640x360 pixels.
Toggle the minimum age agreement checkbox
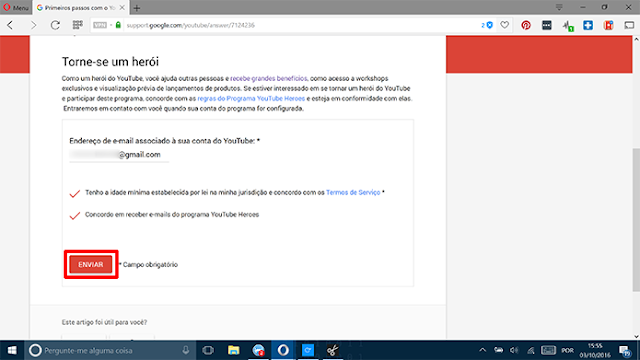click(x=75, y=193)
